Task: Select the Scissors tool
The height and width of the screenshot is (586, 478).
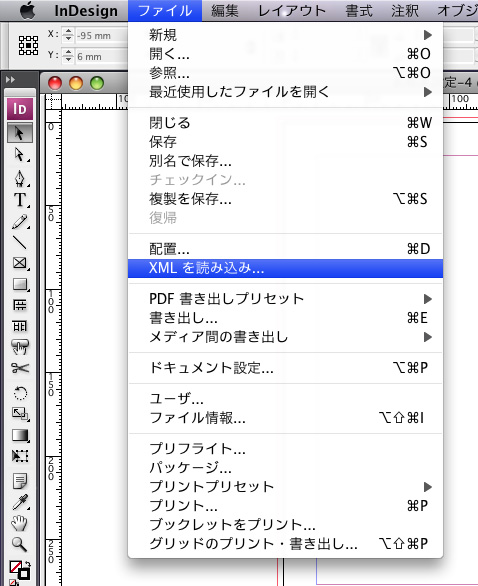Action: [x=20, y=368]
